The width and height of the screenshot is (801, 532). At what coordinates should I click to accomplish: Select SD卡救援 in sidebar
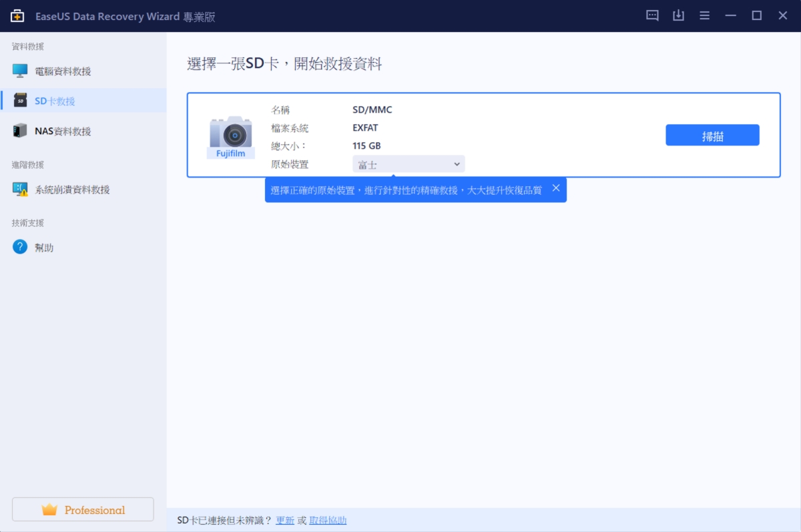[x=83, y=101]
